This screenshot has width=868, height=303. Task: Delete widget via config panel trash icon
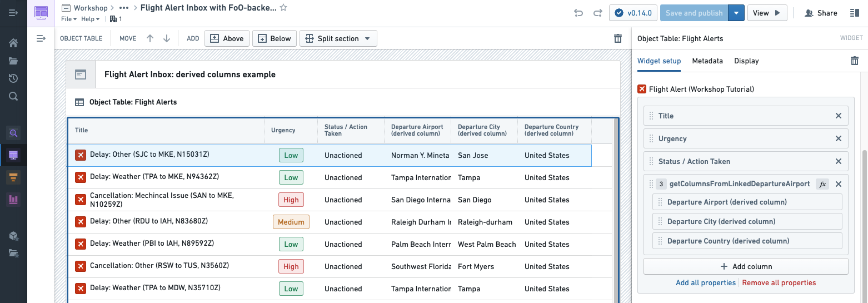855,61
